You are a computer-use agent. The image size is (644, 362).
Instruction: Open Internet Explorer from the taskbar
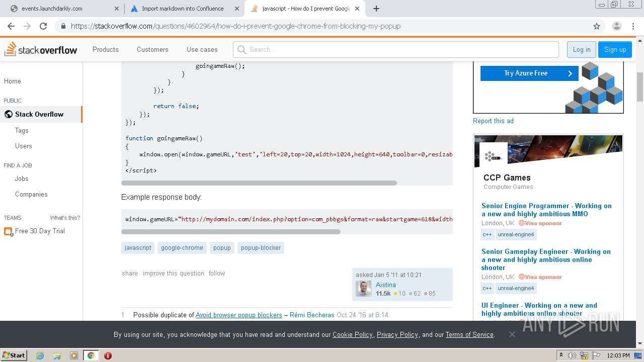click(40, 355)
